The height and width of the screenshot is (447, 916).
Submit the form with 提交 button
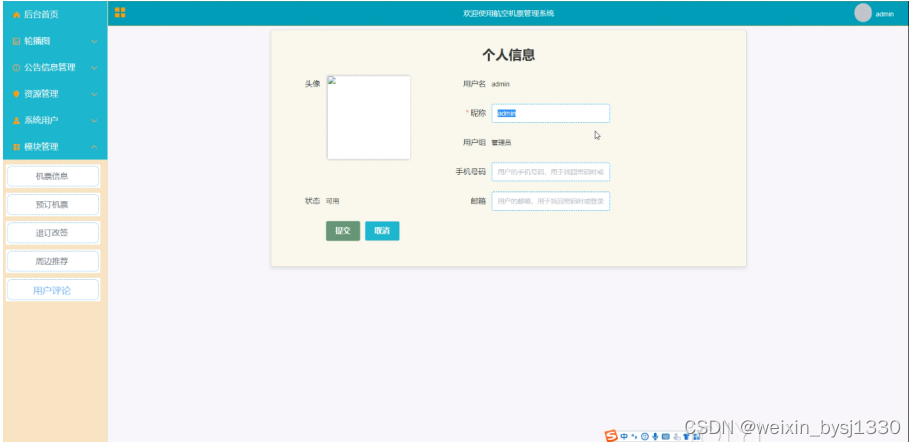(x=343, y=231)
